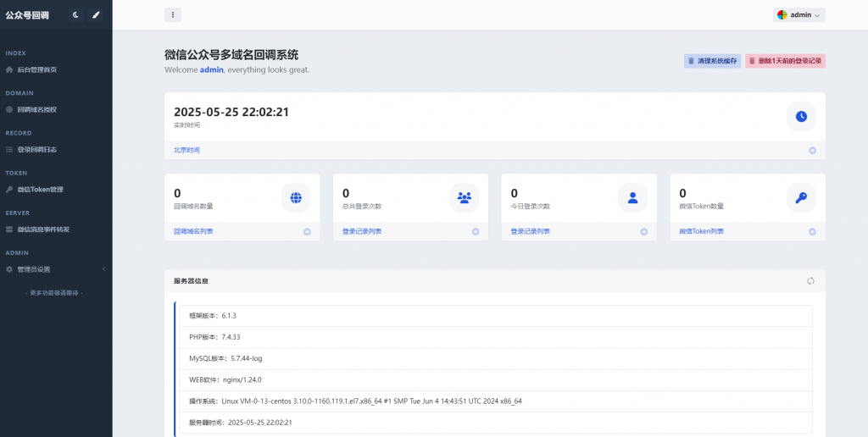Open 登录记录列表 link under 今日登录次数
Image resolution: width=868 pixels, height=437 pixels.
tap(531, 231)
